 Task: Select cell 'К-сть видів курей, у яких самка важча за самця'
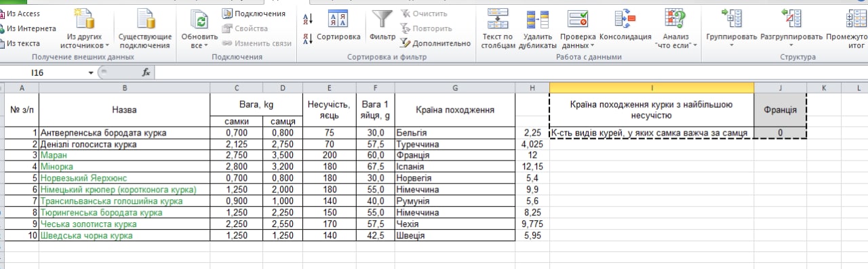[652, 133]
